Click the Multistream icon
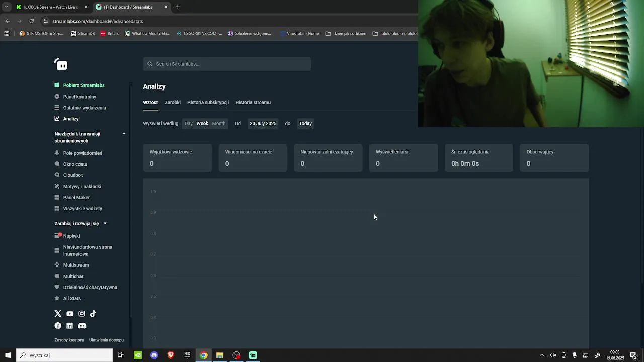 57,265
